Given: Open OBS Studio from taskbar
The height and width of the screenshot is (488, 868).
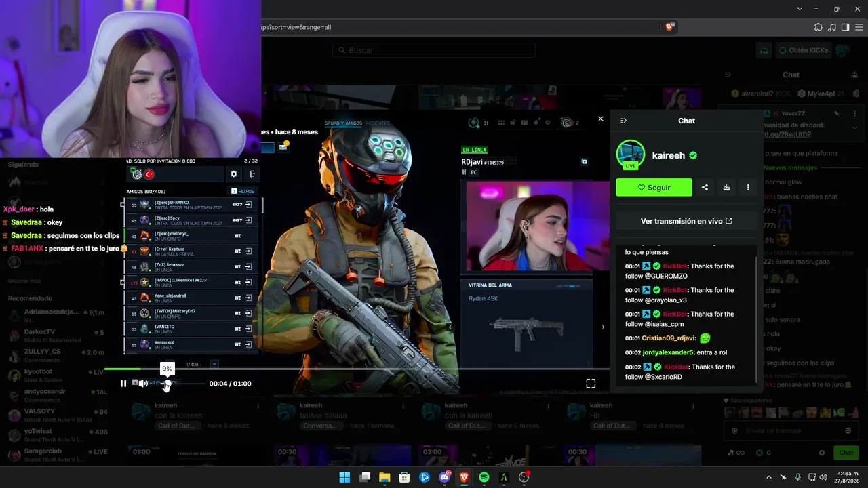Looking at the screenshot, I should pos(524,477).
